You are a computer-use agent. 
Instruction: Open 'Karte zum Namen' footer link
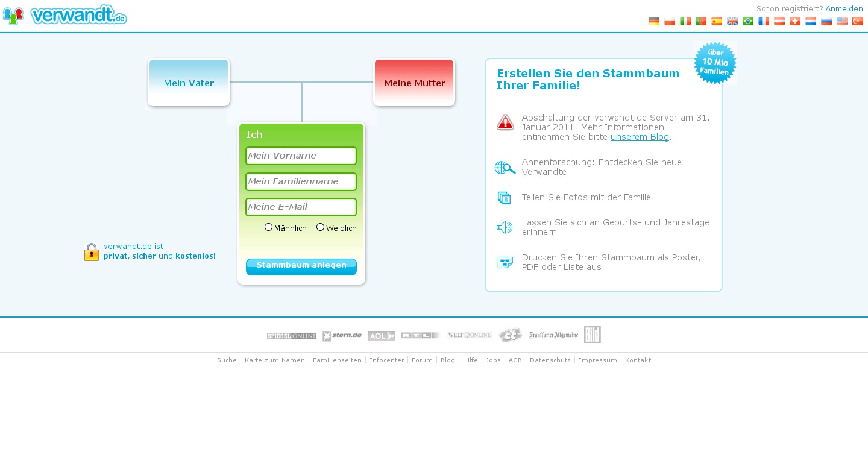coord(275,360)
